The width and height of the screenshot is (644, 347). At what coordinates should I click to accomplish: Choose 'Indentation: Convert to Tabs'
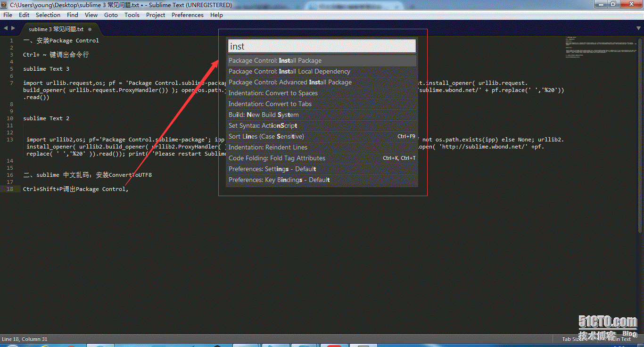click(x=322, y=104)
